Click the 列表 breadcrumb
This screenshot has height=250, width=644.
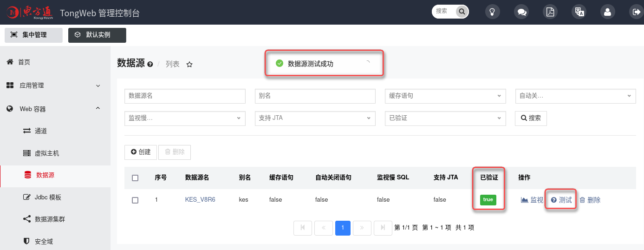click(173, 65)
